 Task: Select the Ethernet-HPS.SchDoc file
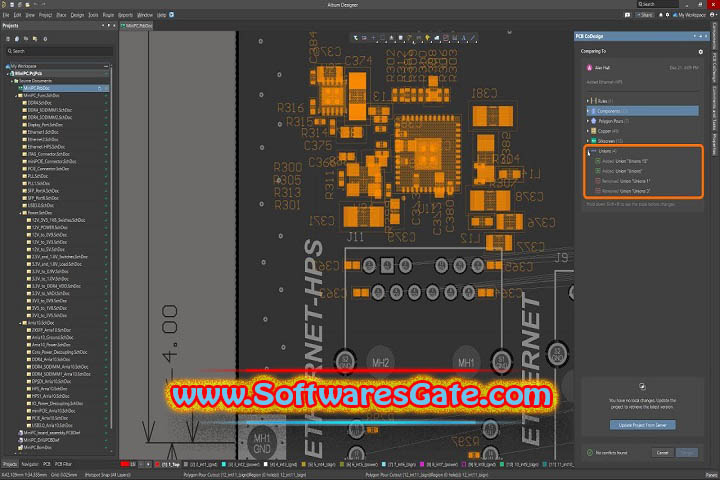point(44,147)
